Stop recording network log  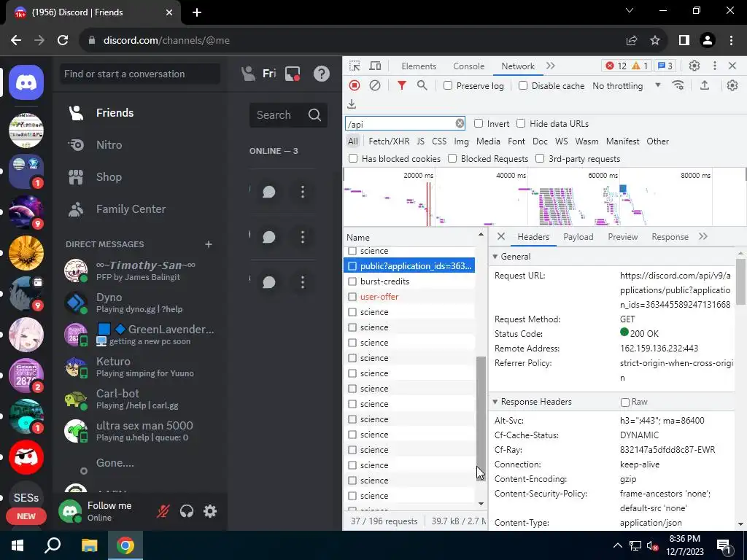click(355, 85)
